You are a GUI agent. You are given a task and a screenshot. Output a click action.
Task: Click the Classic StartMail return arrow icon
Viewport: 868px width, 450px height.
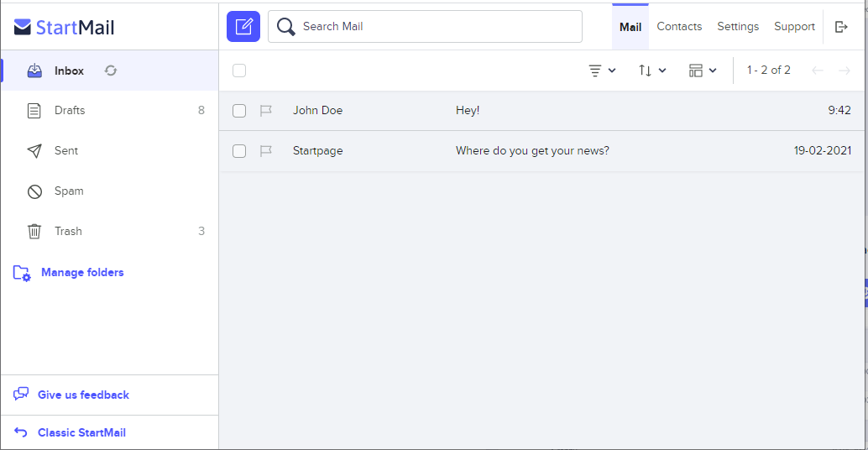(20, 432)
